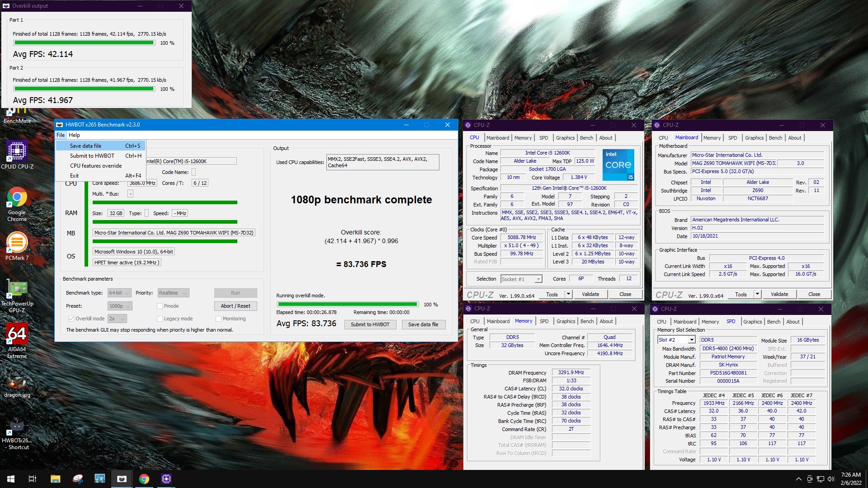The image size is (868, 488).
Task: Open the Overkill 2x dropdown
Action: pyautogui.click(x=117, y=319)
